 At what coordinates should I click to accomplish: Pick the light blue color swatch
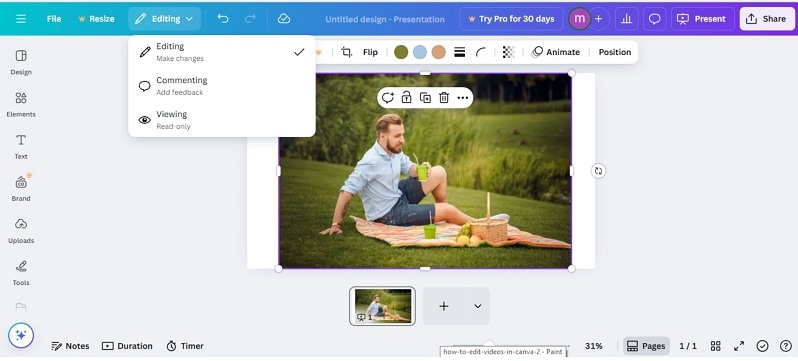pyautogui.click(x=420, y=52)
